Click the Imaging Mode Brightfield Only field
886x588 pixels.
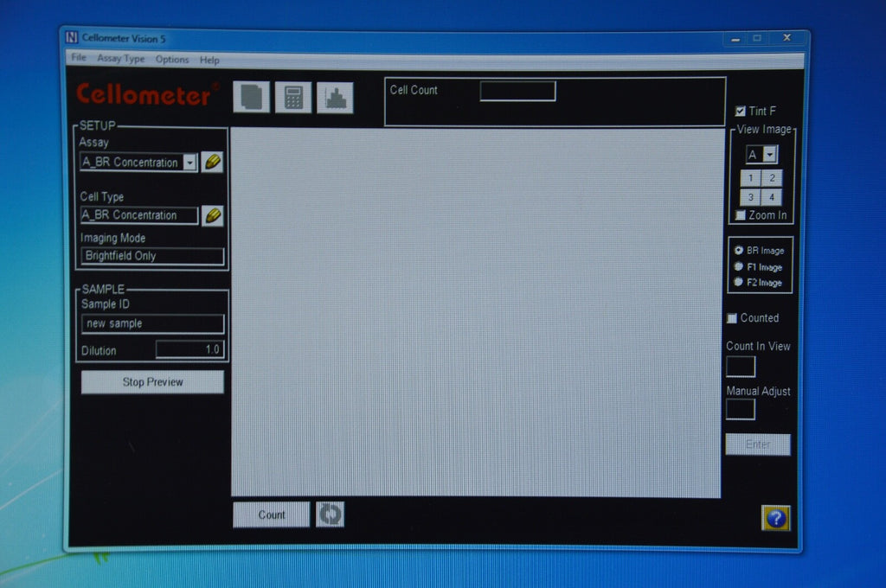point(152,256)
